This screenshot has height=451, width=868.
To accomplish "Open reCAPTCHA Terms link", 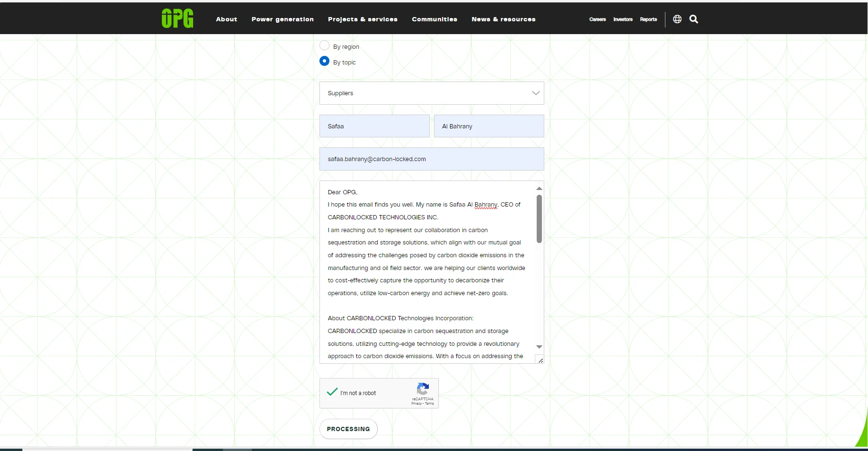I will pyautogui.click(x=429, y=404).
